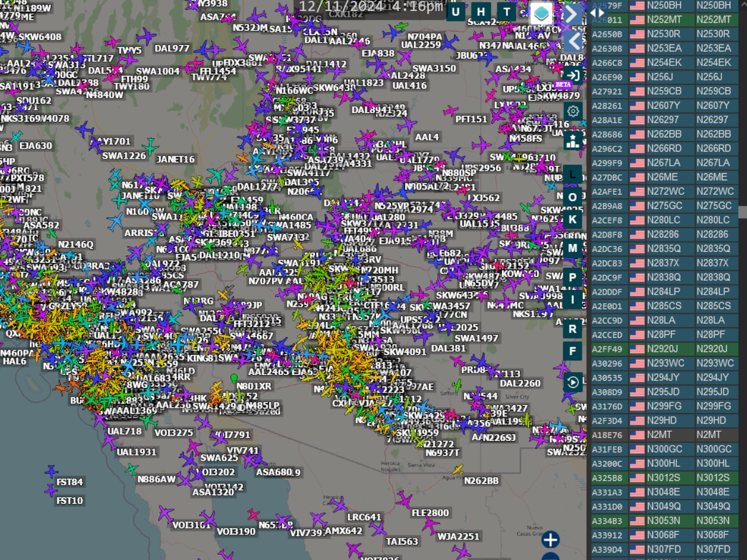Click the US flag in N275GC row
Image resolution: width=747 pixels, height=560 pixels.
click(x=637, y=206)
